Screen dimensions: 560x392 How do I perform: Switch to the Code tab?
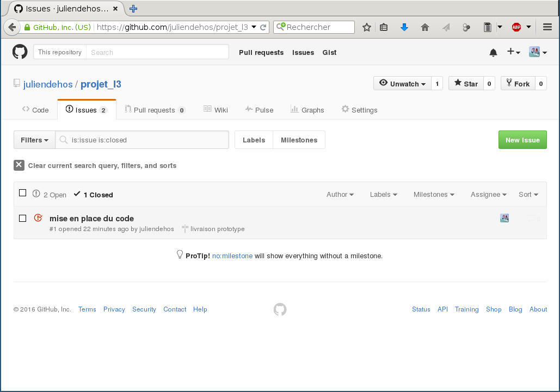coord(35,110)
